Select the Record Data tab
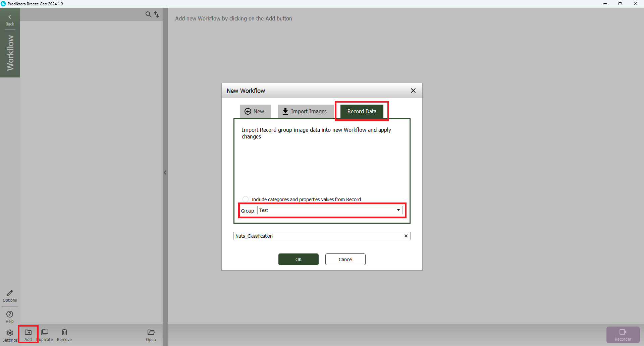 [x=362, y=111]
